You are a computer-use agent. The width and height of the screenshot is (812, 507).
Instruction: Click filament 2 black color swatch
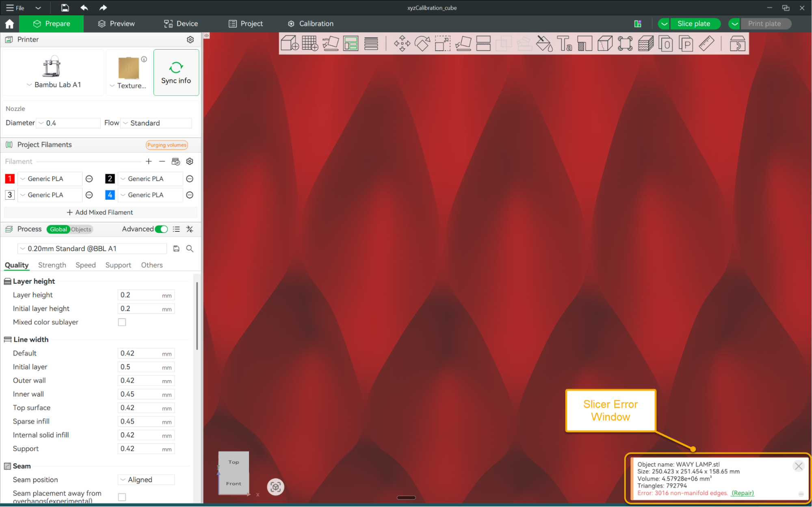[x=110, y=179]
